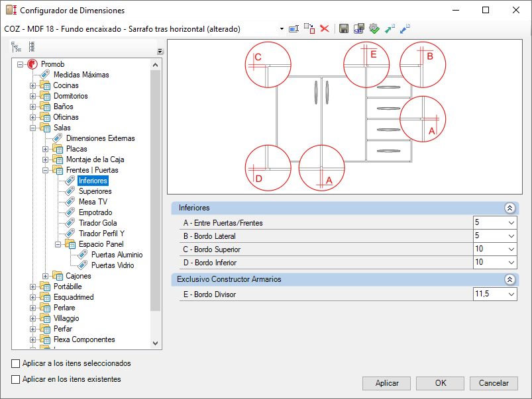Click the collapse-all tree icon above the tree
Image resolution: width=532 pixels, height=399 pixels.
coord(32,47)
